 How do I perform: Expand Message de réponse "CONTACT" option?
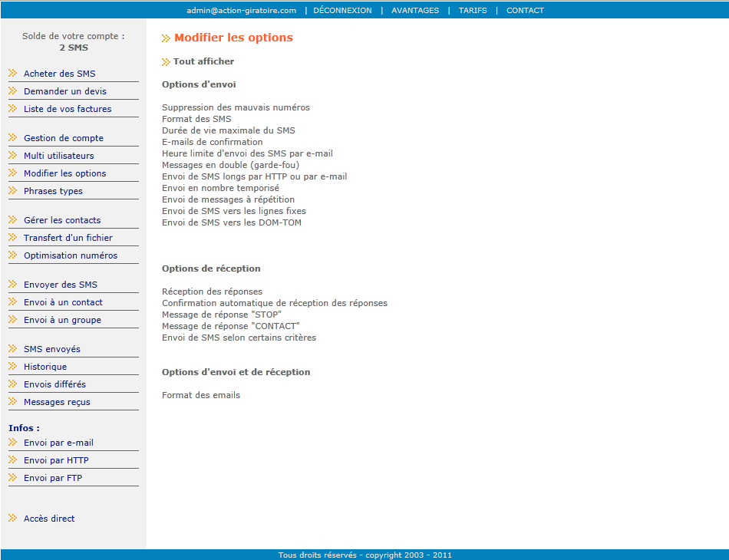[x=231, y=326]
